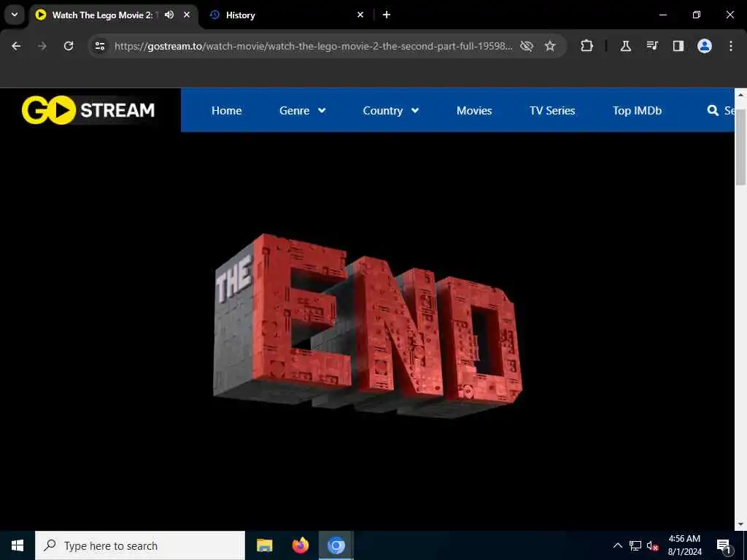This screenshot has width=747, height=560.
Task: Go forward with the forward arrow
Action: [x=42, y=46]
